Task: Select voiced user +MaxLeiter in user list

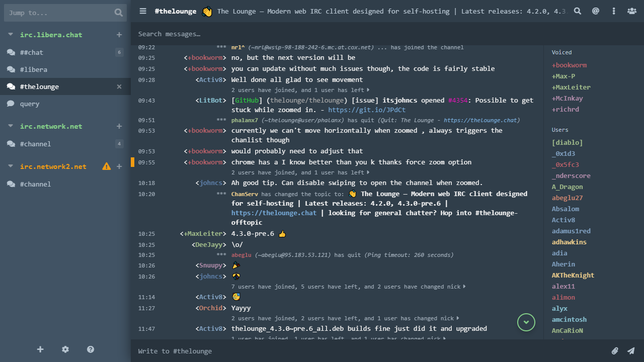Action: click(571, 87)
